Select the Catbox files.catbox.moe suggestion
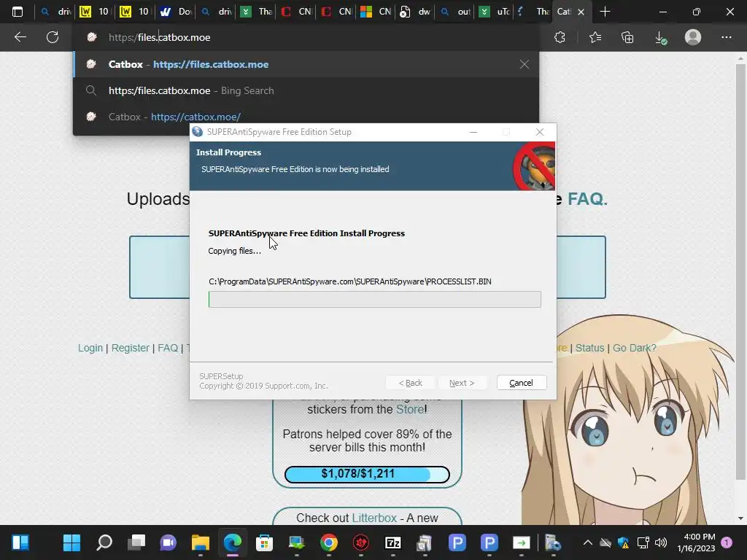 click(306, 64)
